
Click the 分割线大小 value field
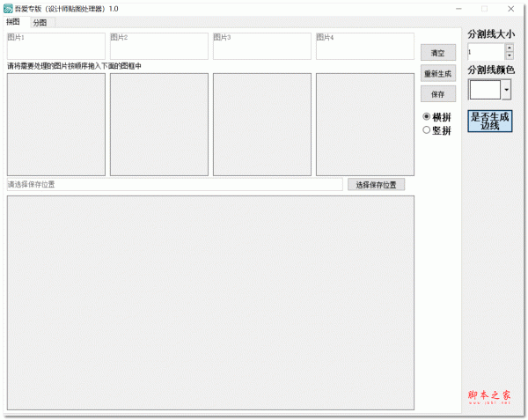tap(486, 52)
